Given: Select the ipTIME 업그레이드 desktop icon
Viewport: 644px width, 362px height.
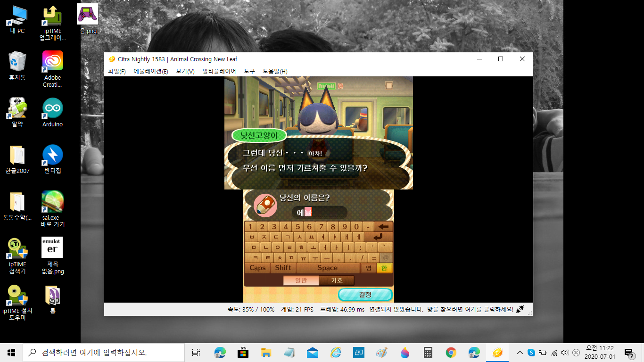Looking at the screenshot, I should click(52, 23).
